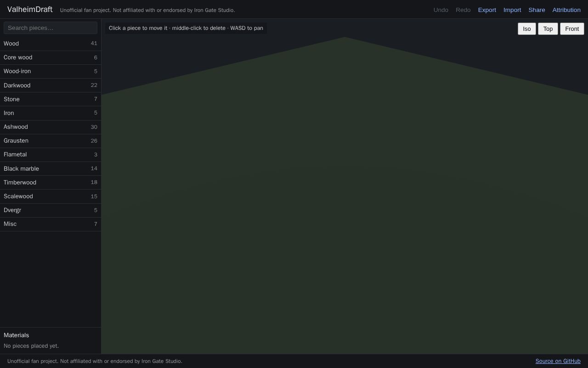Click the ValheimDraft title
588x368 pixels.
pyautogui.click(x=30, y=9)
